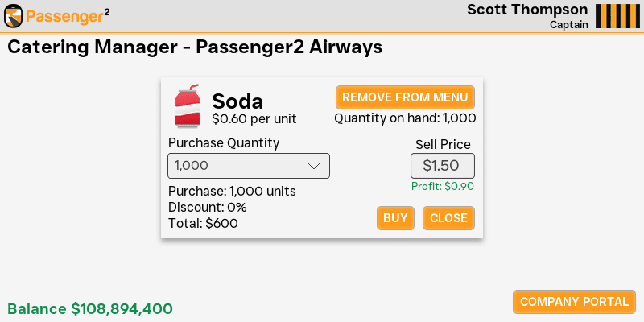Click the Balance amount text
The height and width of the screenshot is (322, 644).
[90, 308]
